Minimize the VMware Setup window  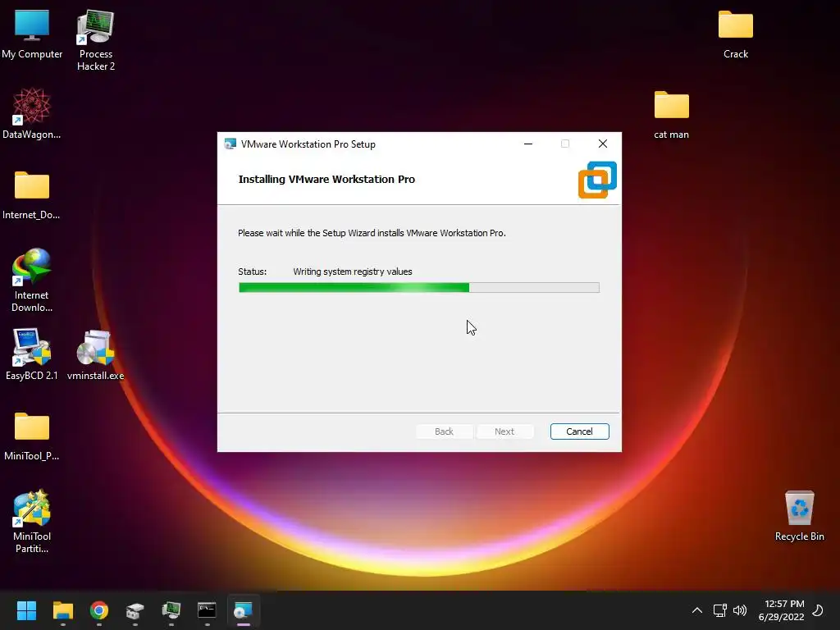[x=528, y=144]
